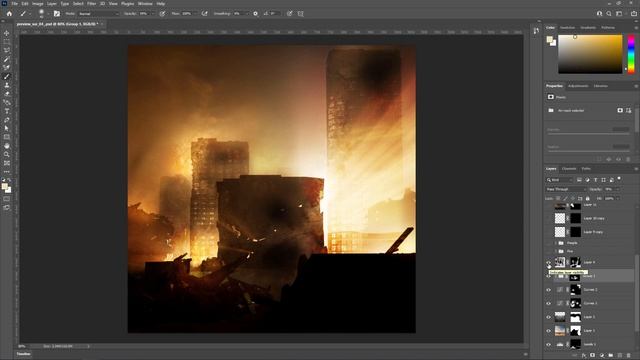Click the Paths tab in Layers panel
This screenshot has width=640, height=360.
tap(586, 169)
